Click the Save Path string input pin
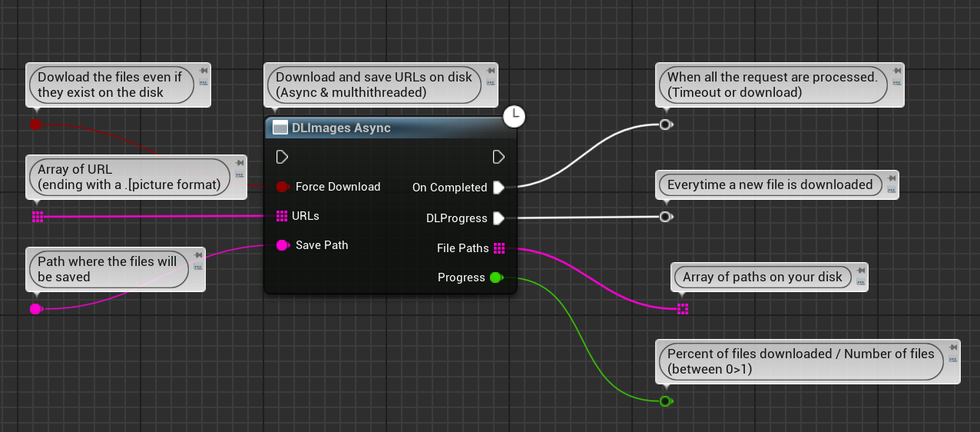Viewport: 980px width, 432px height. (x=282, y=245)
